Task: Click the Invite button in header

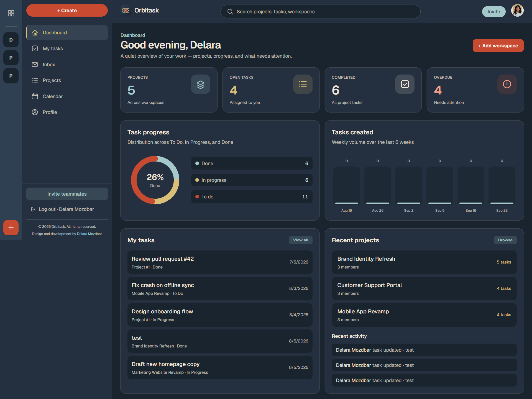Action: (x=494, y=12)
